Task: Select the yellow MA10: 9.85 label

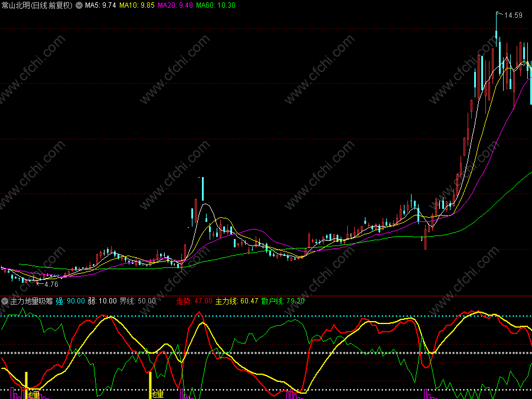Action: [x=137, y=5]
